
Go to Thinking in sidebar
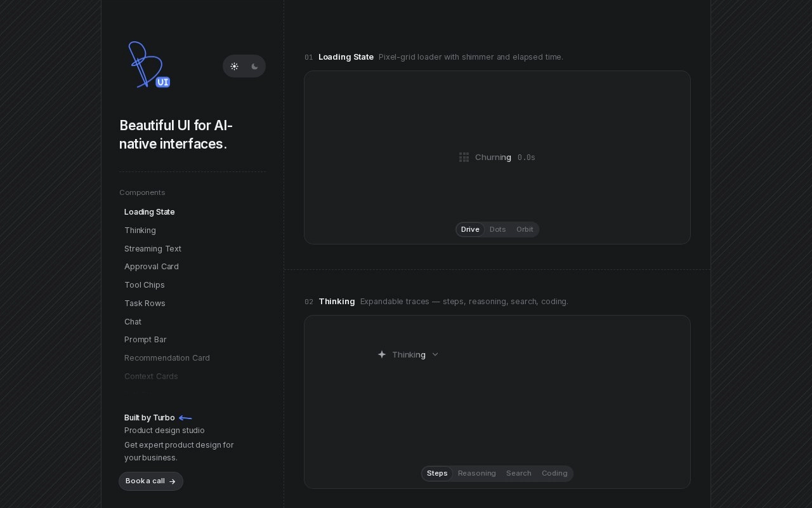(x=140, y=231)
